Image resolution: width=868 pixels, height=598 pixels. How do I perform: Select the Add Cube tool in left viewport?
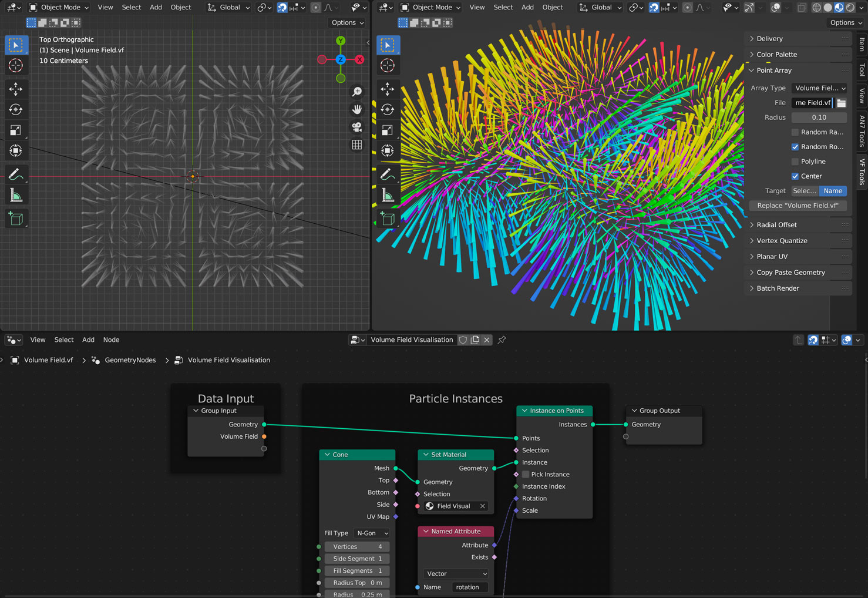coord(16,219)
